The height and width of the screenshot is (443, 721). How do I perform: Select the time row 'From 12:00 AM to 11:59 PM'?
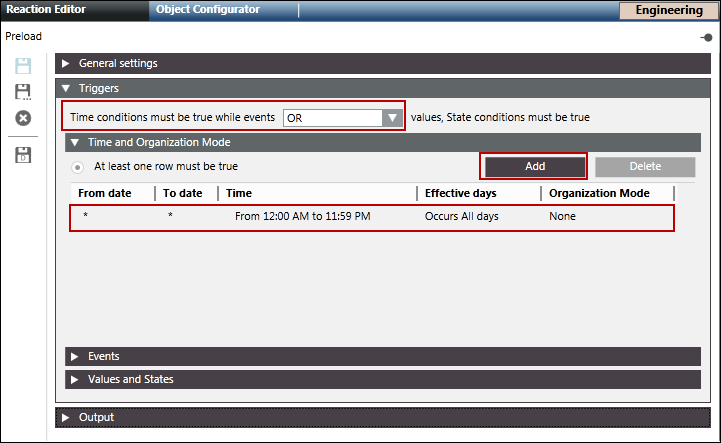(x=302, y=216)
